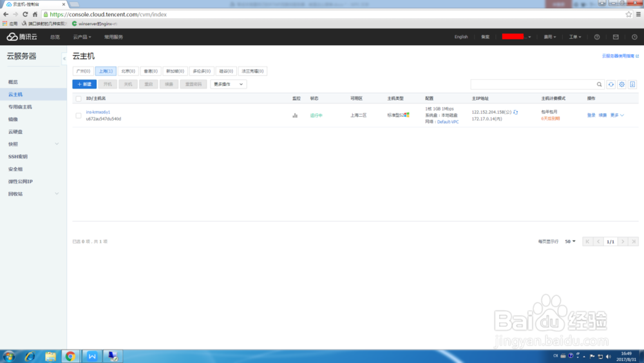
Task: Go to the last page of results
Action: (634, 241)
